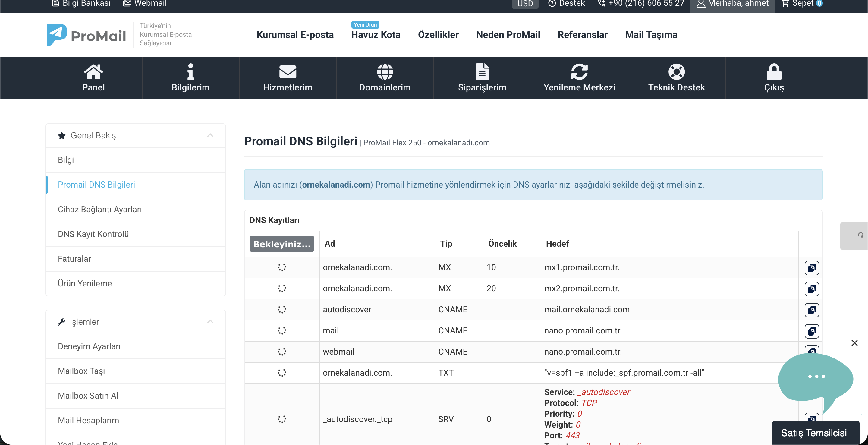Screen dimensions: 868x445
Task: Open the USD currency selector
Action: 525,4
